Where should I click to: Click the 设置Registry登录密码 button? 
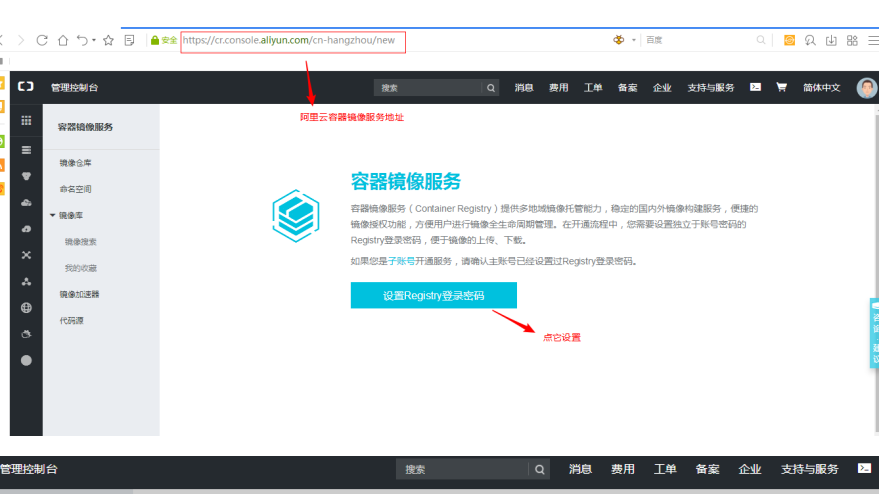[433, 295]
